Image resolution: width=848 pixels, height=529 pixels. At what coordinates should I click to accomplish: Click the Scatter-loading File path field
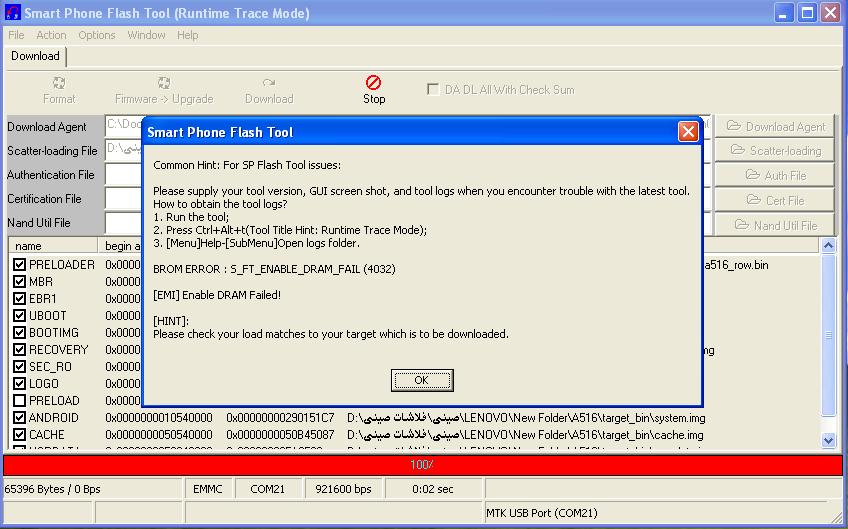click(x=124, y=149)
